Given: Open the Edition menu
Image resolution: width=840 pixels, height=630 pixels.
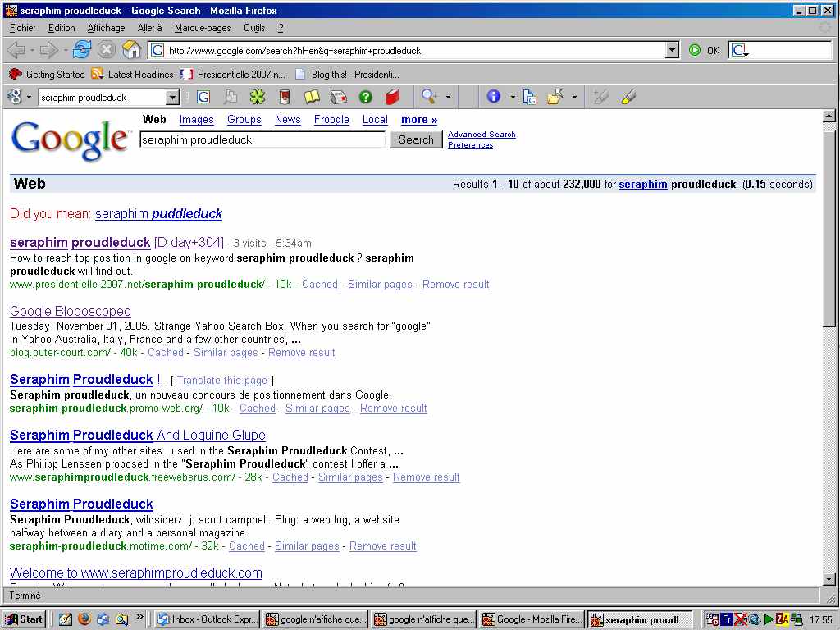Looking at the screenshot, I should coord(62,28).
